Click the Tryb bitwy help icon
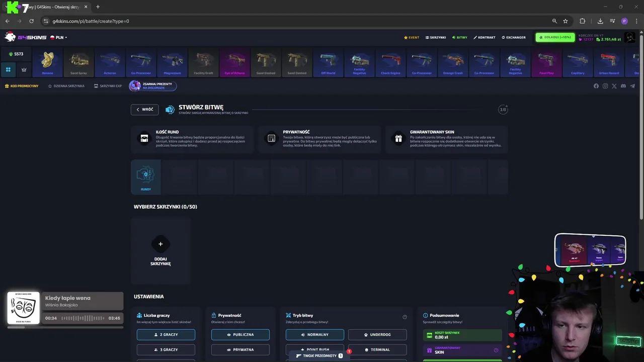The height and width of the screenshot is (362, 644). (x=405, y=317)
